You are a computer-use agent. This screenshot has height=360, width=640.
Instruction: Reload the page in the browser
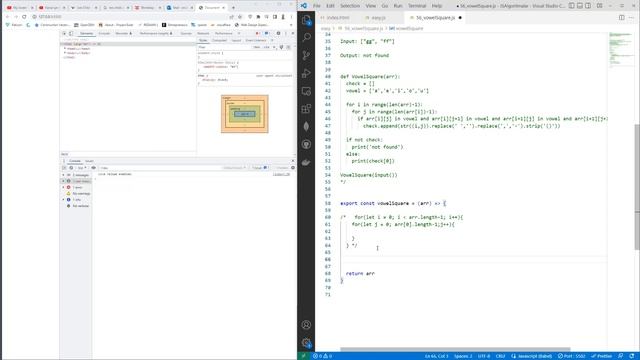[x=24, y=17]
